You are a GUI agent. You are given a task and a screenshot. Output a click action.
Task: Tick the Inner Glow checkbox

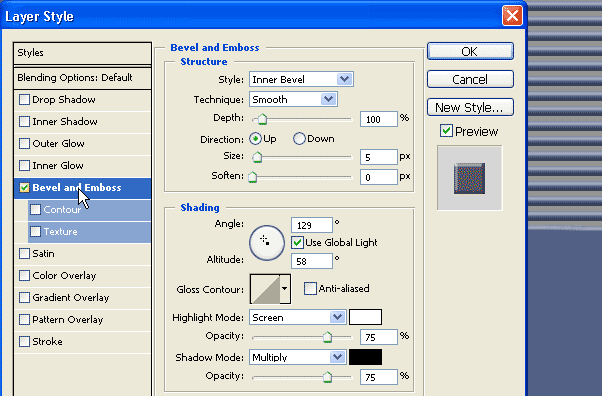(24, 166)
